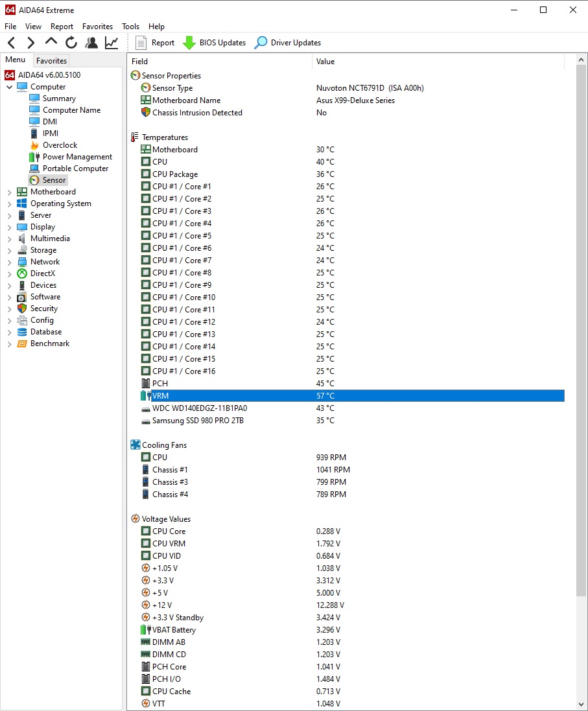Click the Security shield icon in tree
Viewport: 588px width, 711px height.
click(22, 309)
